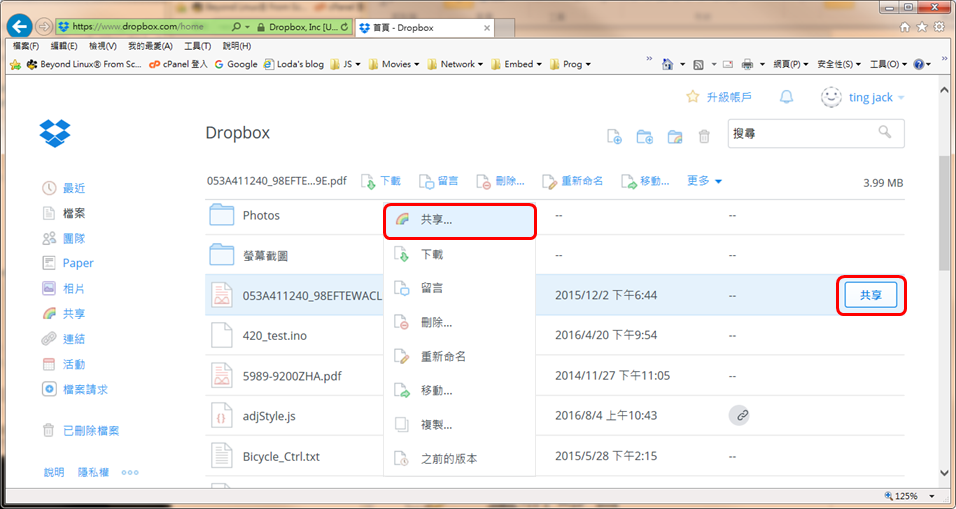Screen dimensions: 956x509
Task: Click the 升級帳戶 link
Action: 729,97
